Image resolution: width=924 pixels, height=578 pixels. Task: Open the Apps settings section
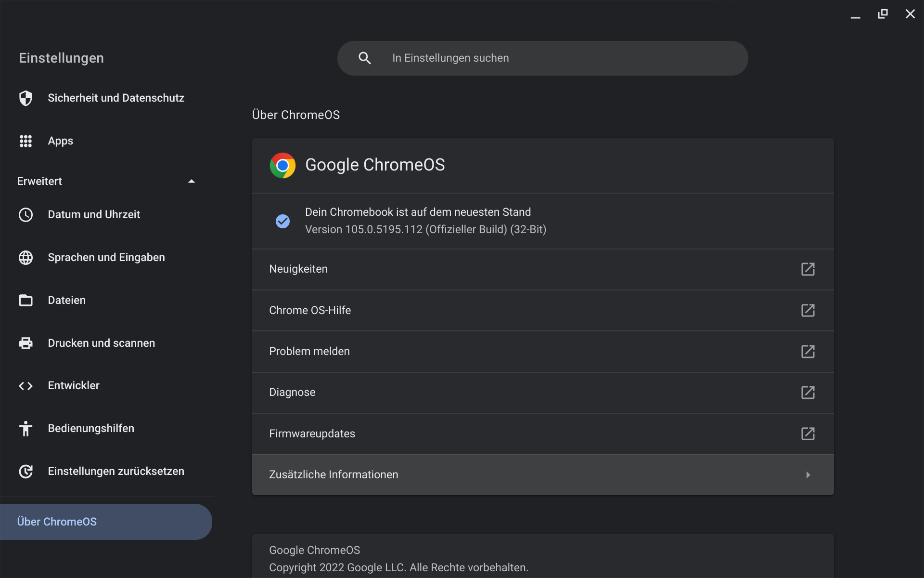click(x=61, y=141)
